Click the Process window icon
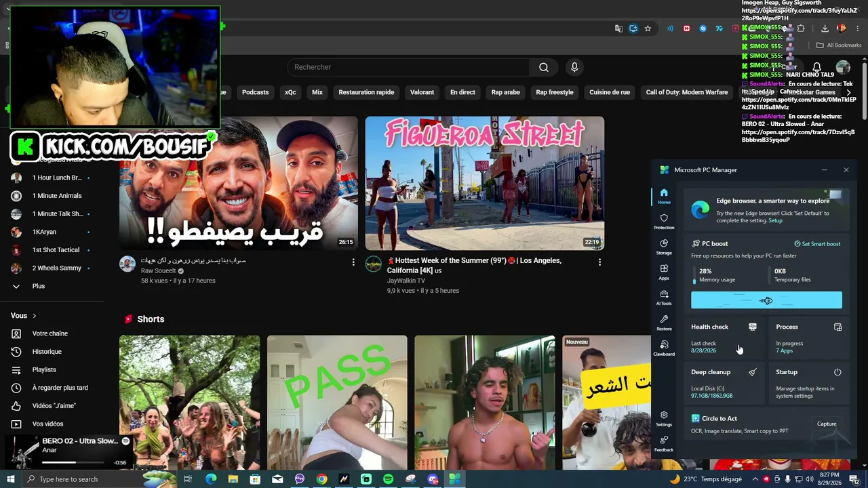Image resolution: width=868 pixels, height=488 pixels. (837, 327)
